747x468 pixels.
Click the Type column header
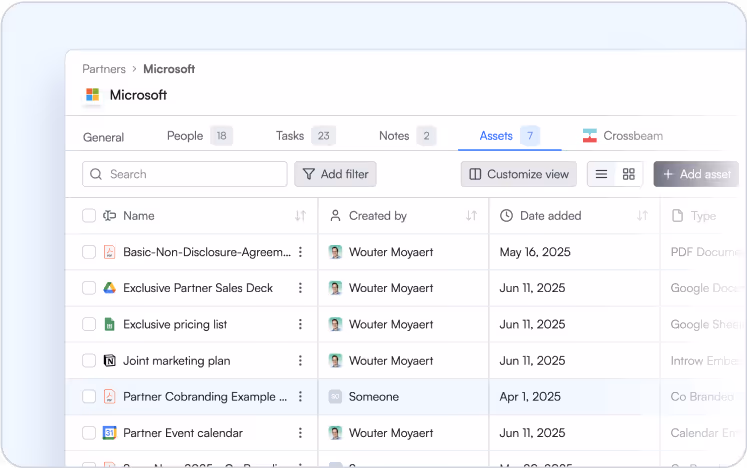[x=703, y=216]
